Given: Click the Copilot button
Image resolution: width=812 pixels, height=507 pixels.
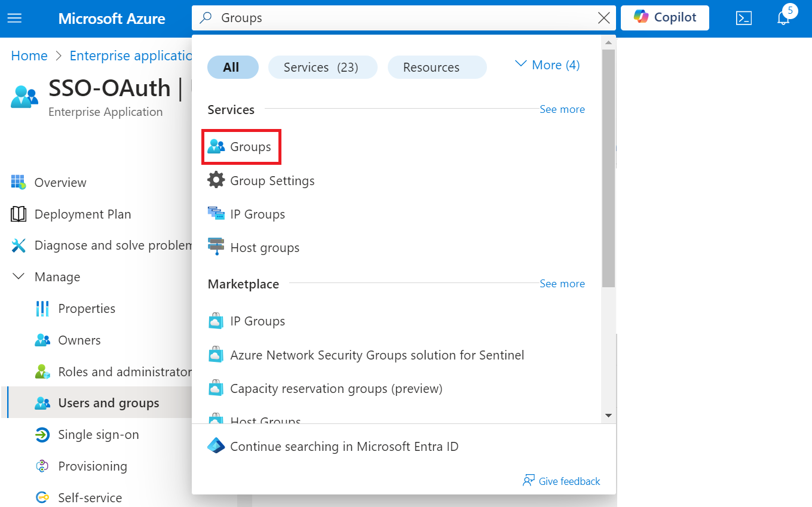Looking at the screenshot, I should (664, 18).
